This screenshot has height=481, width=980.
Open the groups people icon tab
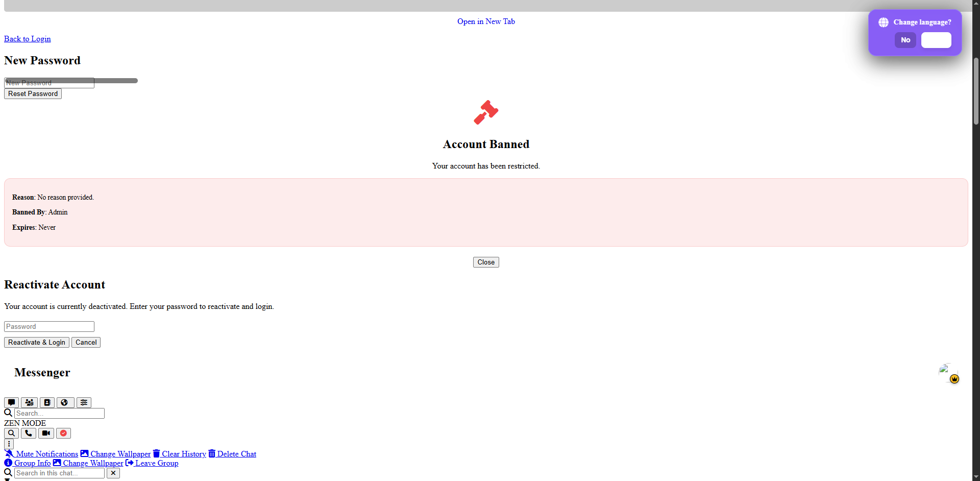(29, 402)
